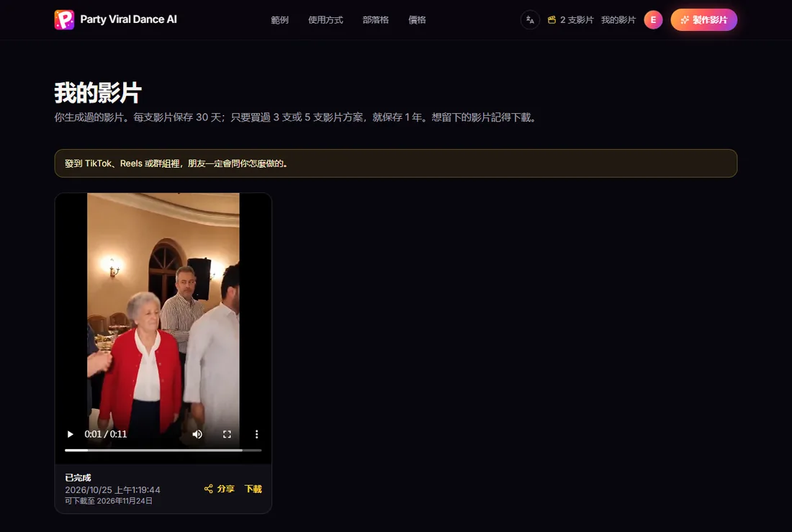Image resolution: width=792 pixels, height=532 pixels.
Task: Play the video with the play icon
Action: [x=71, y=434]
